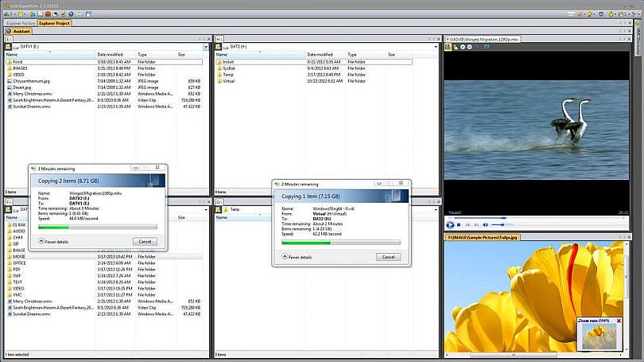This screenshot has width=644, height=362.
Task: Select the VIDEO folder in DATV1 panel
Action: (x=104, y=75)
